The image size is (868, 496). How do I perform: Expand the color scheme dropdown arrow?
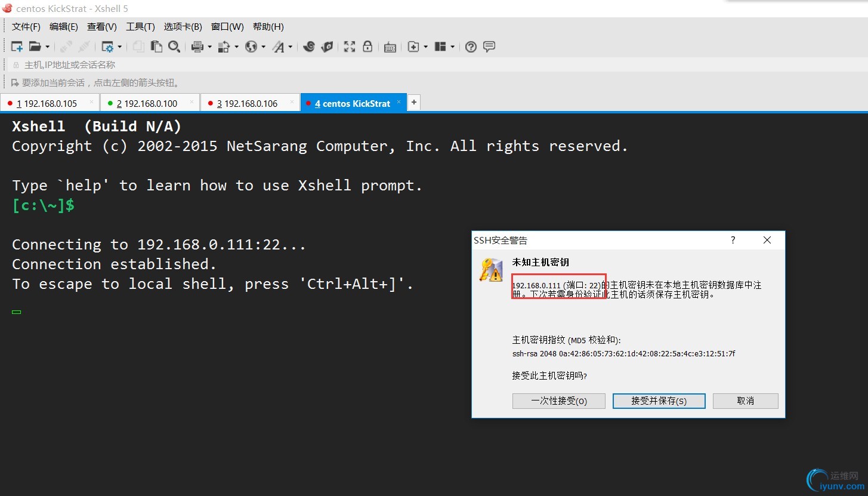tap(236, 47)
